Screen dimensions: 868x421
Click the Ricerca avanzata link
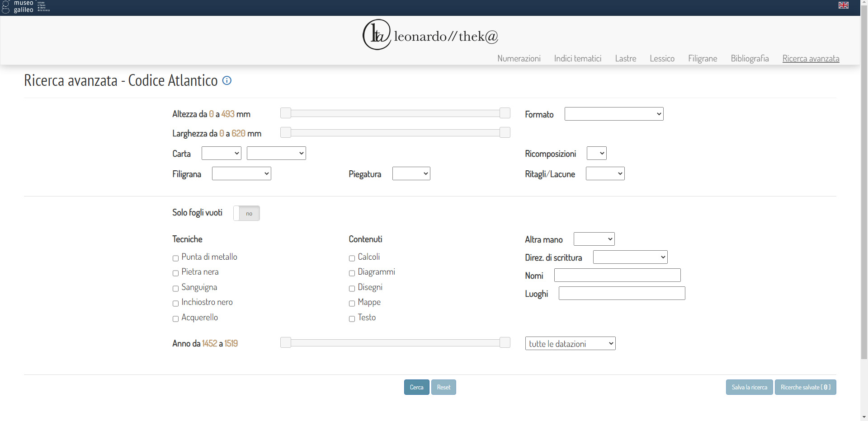point(811,58)
